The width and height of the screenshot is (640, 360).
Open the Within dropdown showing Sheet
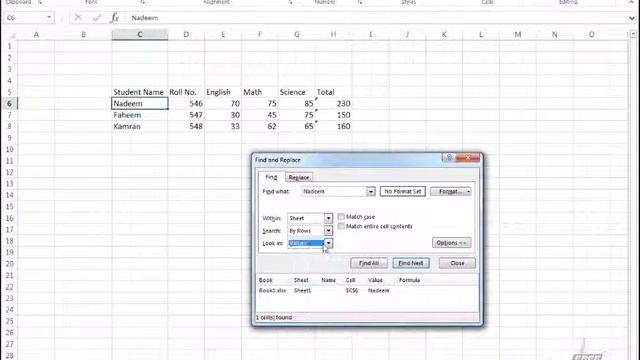(x=328, y=218)
